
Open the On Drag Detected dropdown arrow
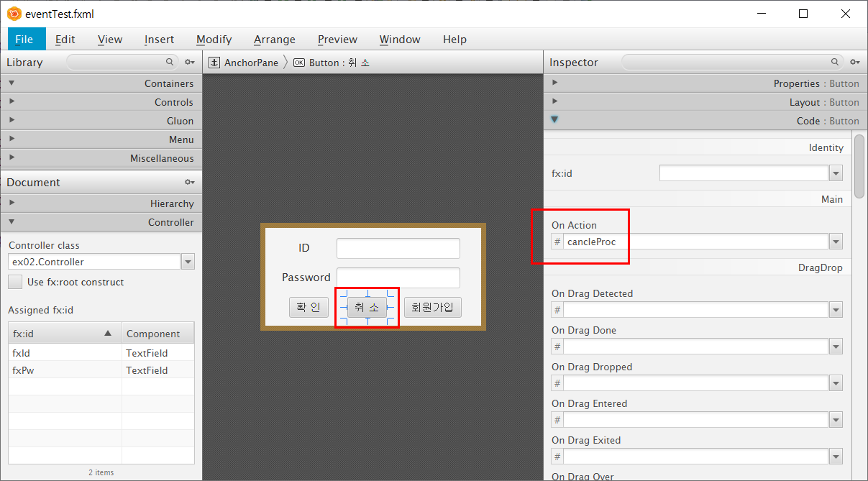(x=836, y=310)
